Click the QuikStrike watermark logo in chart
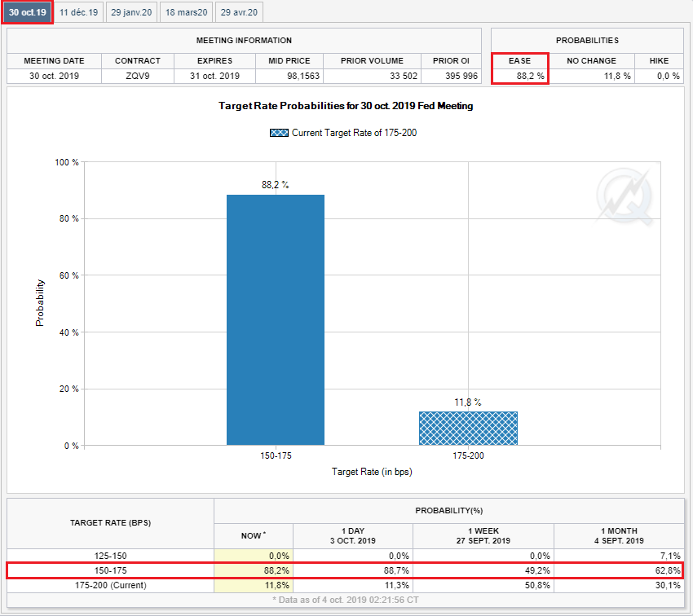This screenshot has height=616, width=693. tap(624, 198)
